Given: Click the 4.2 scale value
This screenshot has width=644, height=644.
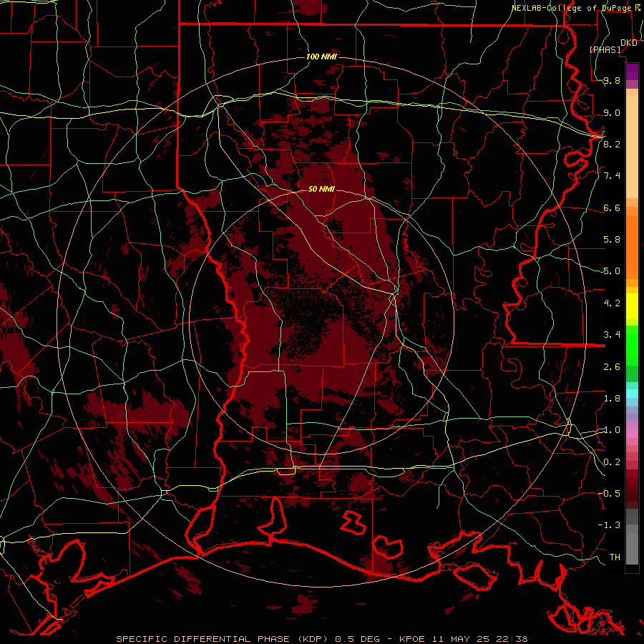Looking at the screenshot, I should (612, 303).
